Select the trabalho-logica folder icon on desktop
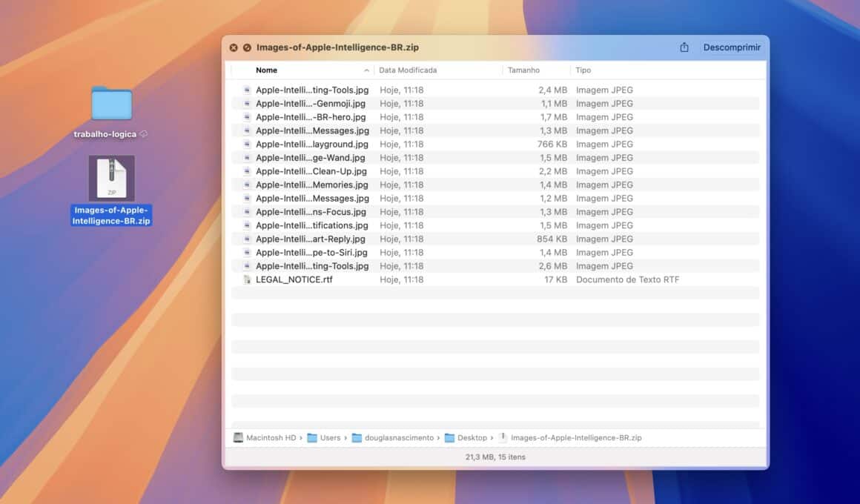Image resolution: width=860 pixels, height=504 pixels. click(x=111, y=103)
